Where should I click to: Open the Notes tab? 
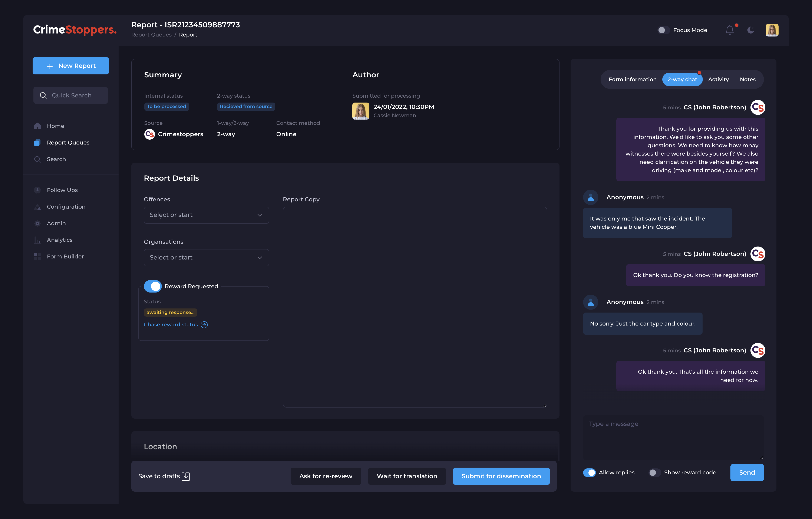(748, 79)
